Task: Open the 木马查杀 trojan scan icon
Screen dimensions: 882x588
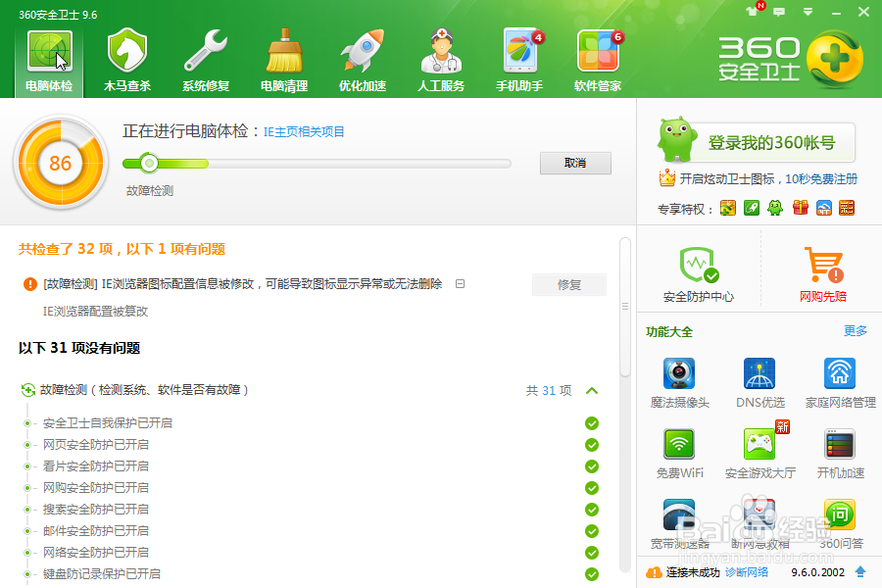Action: click(x=127, y=60)
